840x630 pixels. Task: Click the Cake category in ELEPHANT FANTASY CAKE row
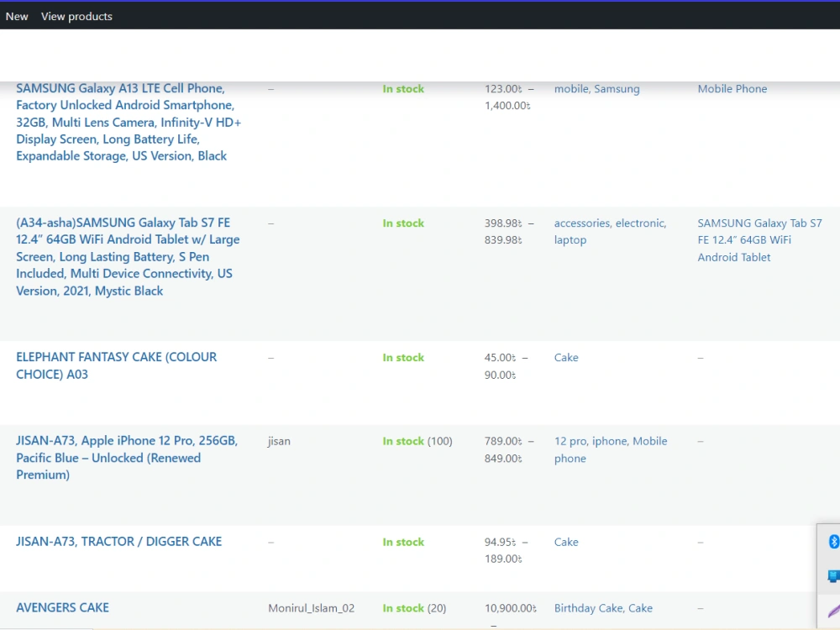click(x=566, y=357)
